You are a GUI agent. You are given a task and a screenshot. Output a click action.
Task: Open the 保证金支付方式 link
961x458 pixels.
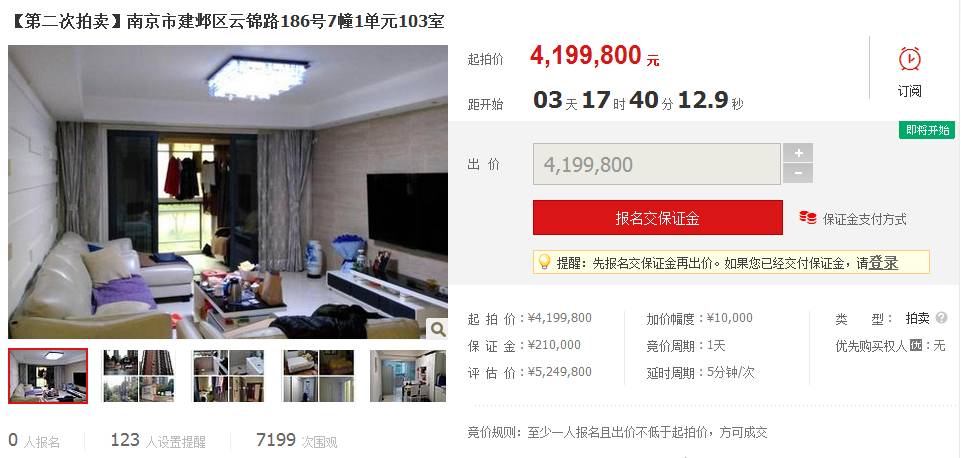(864, 219)
